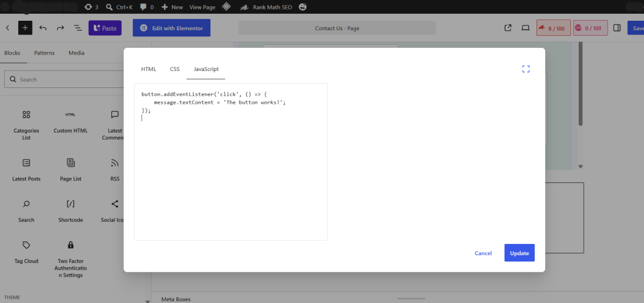Screen dimensions: 644x303
Task: Open the Document Overview list view
Action: (x=77, y=28)
